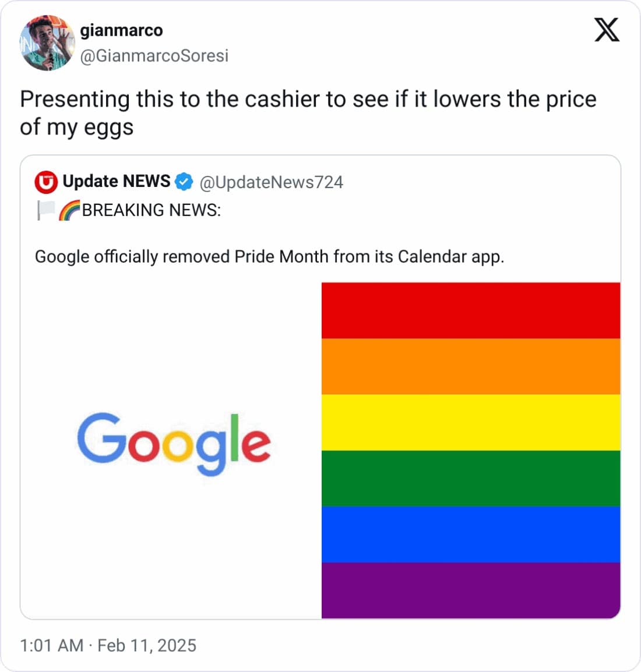Click the Feb 11, 2025 date

click(x=147, y=645)
